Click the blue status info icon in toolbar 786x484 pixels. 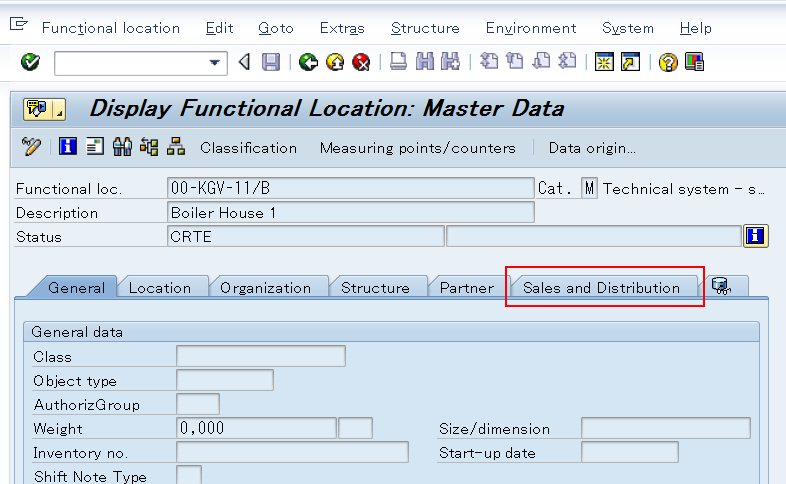pos(68,146)
